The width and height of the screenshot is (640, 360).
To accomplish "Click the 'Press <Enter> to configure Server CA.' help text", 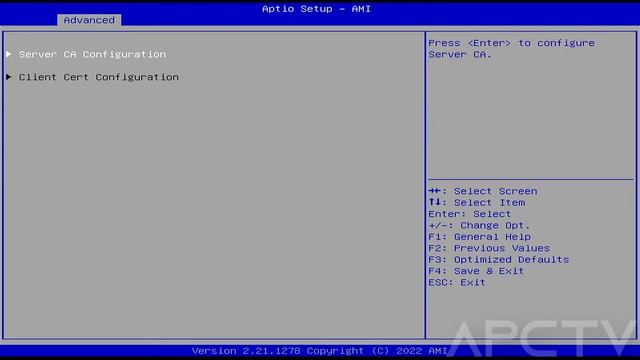I will point(511,49).
